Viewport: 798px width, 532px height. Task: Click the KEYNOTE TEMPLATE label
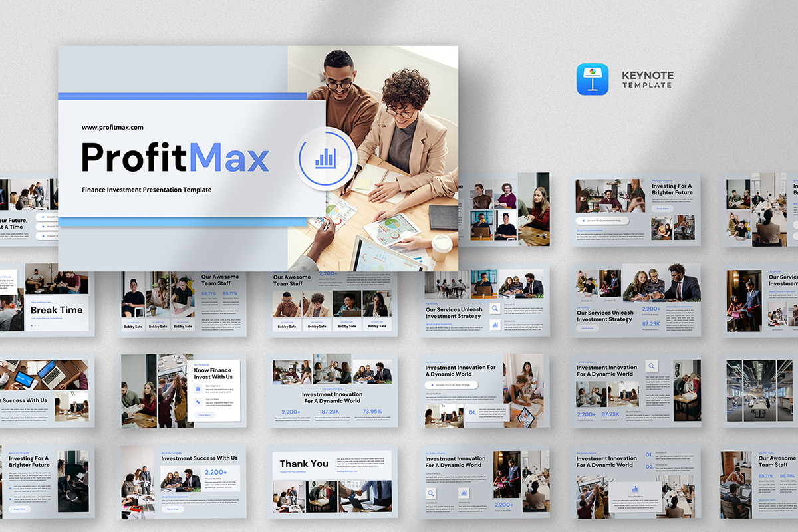[x=647, y=80]
